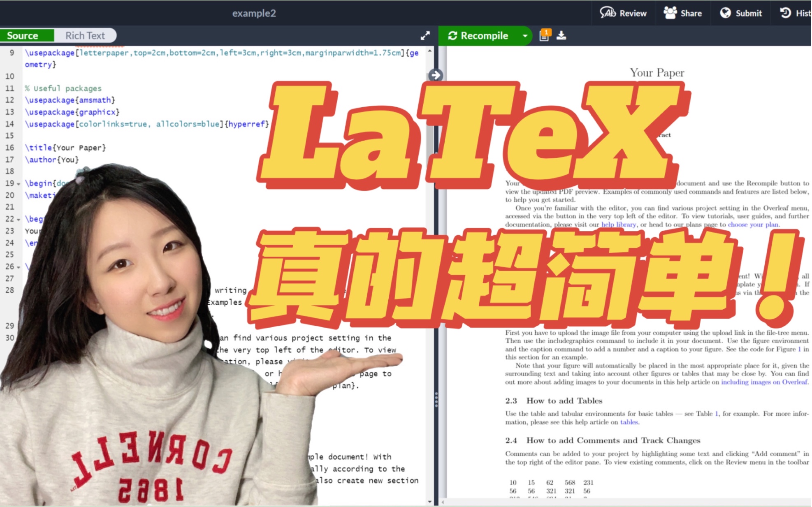This screenshot has height=507, width=812.
Task: Open the help library link in PDF
Action: pos(618,225)
